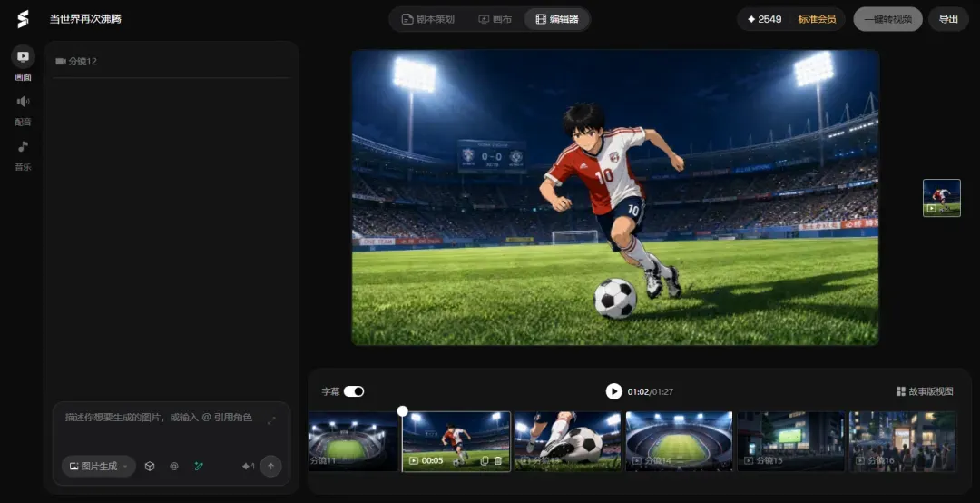Click the image description prompt field
Viewport: 980px width, 503px height.
(160, 418)
